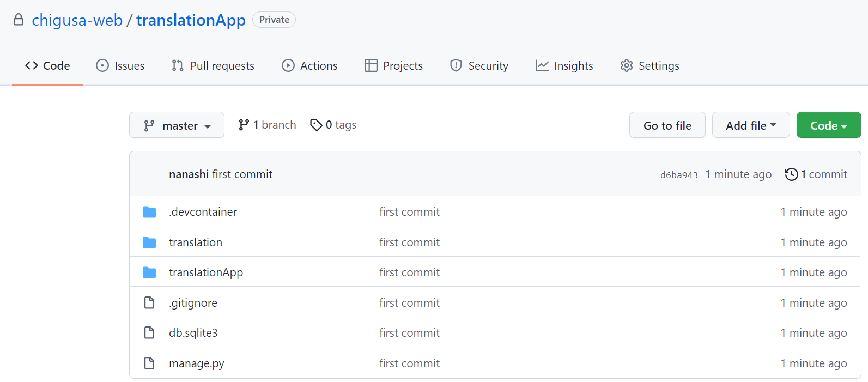Open the 1 commit history link
This screenshot has width=868, height=382.
pyautogui.click(x=816, y=174)
